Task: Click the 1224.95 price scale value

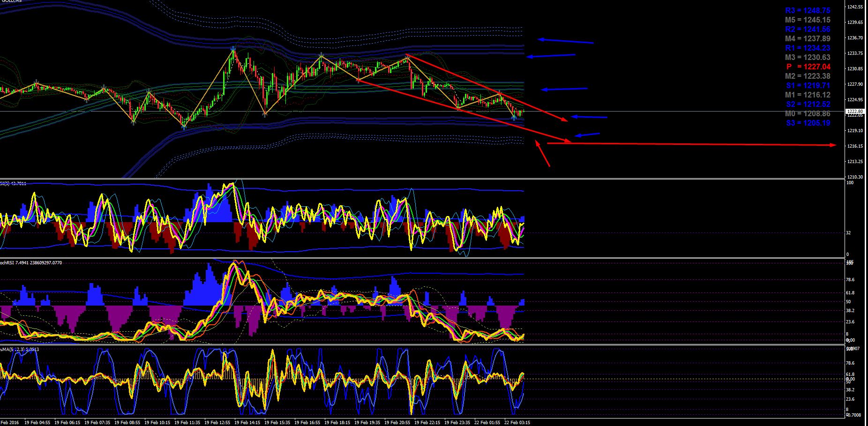Action: tap(855, 100)
